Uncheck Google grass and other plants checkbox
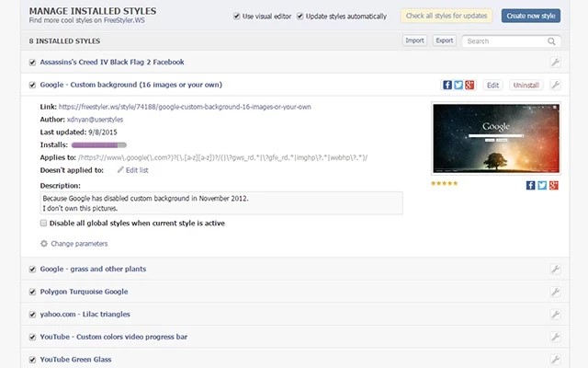This screenshot has width=588, height=368. [x=33, y=270]
